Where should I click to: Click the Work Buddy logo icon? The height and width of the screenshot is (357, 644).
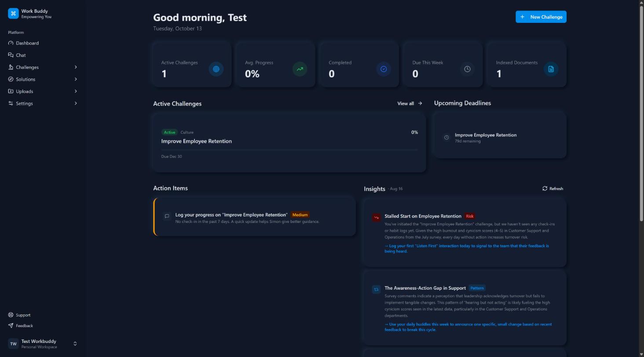click(13, 14)
